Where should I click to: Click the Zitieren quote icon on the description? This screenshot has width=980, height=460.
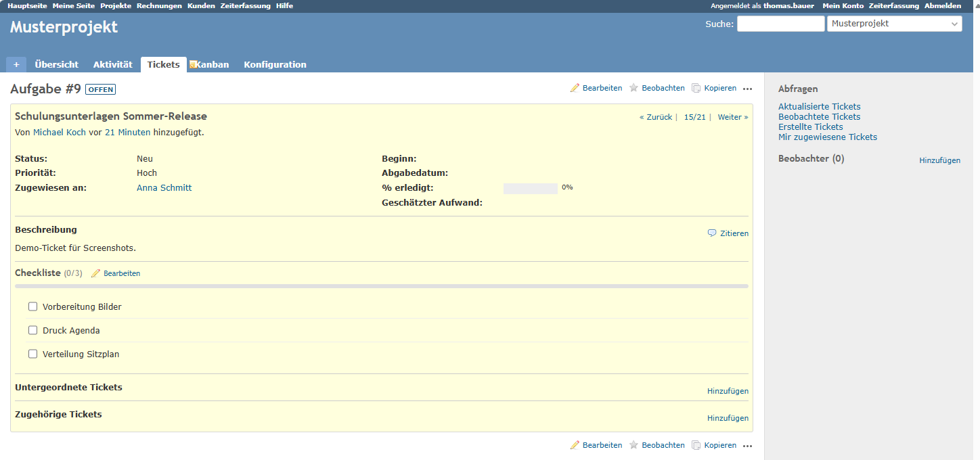click(711, 233)
